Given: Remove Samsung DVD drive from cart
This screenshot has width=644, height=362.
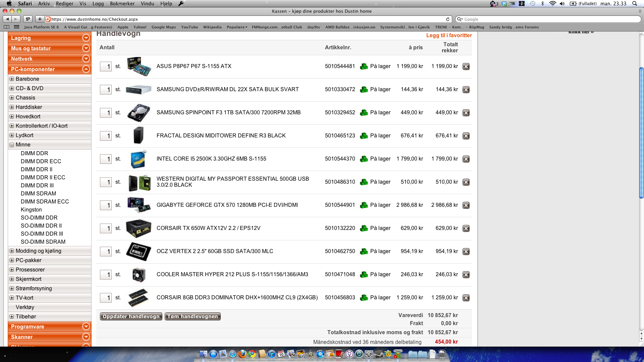Looking at the screenshot, I should click(466, 89).
